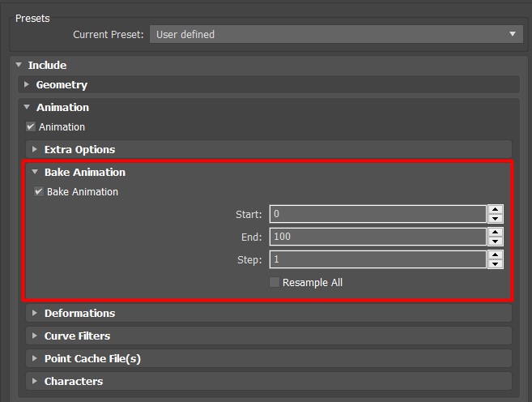Open the Current Preset dropdown
Viewport: 532px width, 402px height.
336,34
